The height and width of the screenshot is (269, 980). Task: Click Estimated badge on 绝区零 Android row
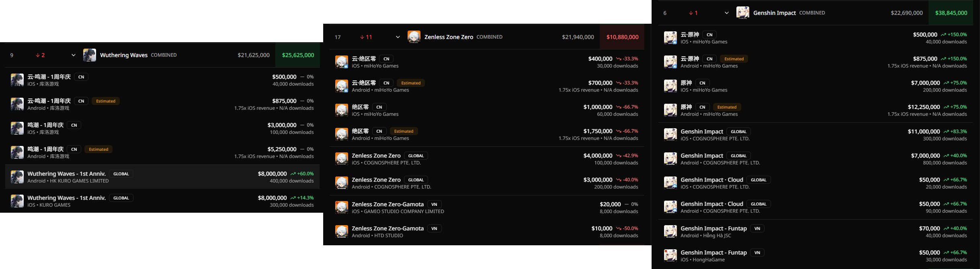[x=404, y=131]
